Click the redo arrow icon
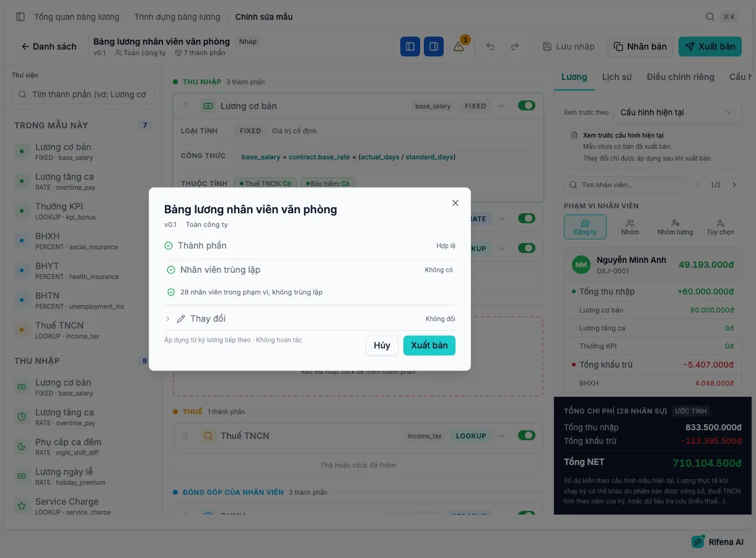Image resolution: width=756 pixels, height=558 pixels. click(514, 46)
